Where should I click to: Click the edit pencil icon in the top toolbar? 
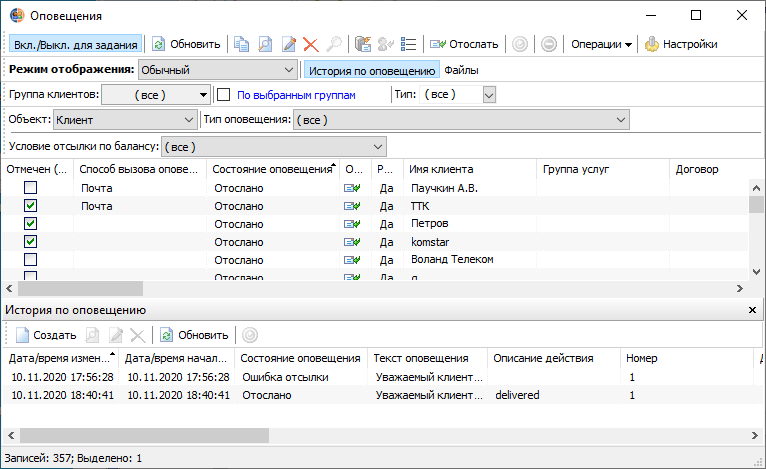(289, 44)
